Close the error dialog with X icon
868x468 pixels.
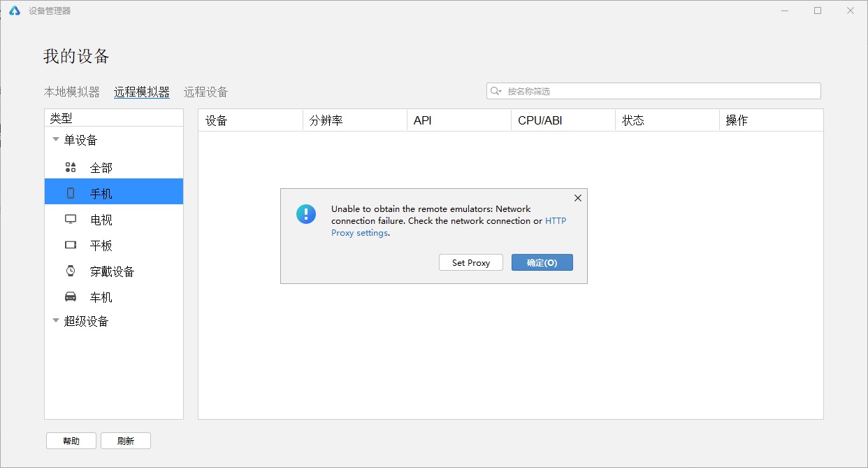[577, 198]
